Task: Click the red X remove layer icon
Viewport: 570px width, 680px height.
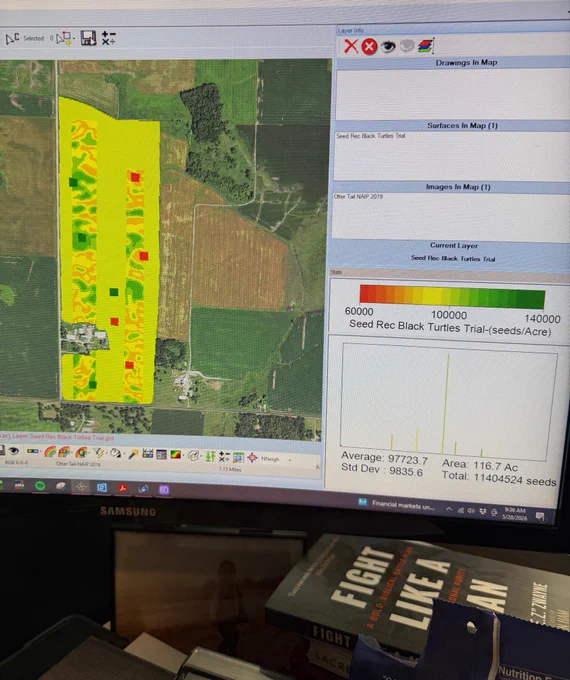Action: pyautogui.click(x=351, y=46)
